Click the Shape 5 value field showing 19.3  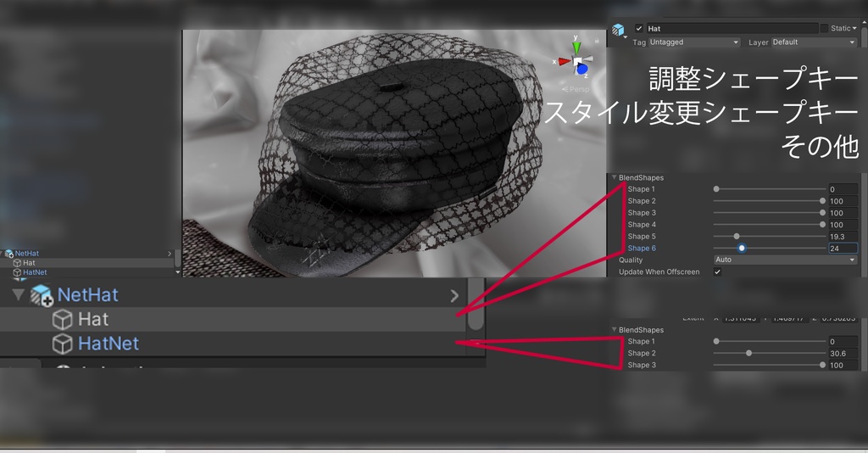(843, 237)
